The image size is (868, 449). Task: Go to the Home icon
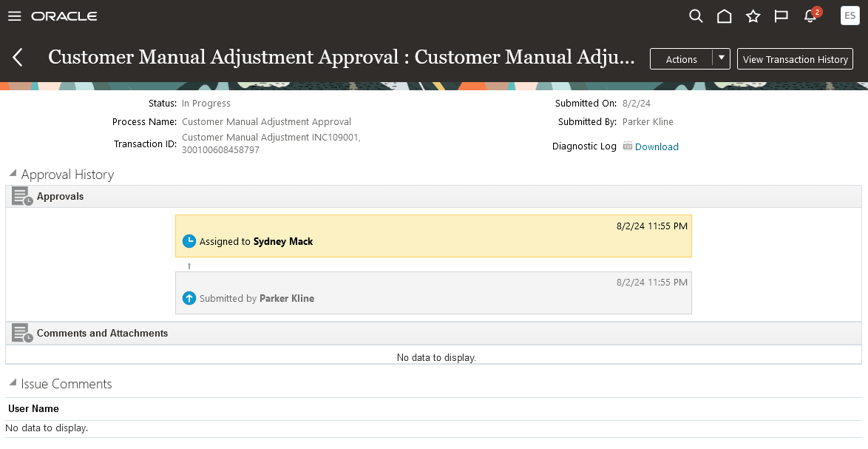724,16
